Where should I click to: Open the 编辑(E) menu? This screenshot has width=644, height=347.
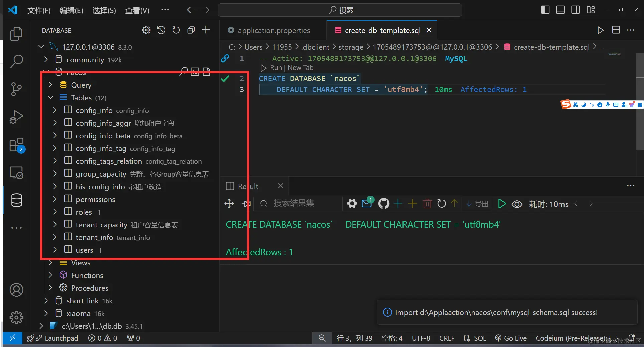(x=71, y=11)
